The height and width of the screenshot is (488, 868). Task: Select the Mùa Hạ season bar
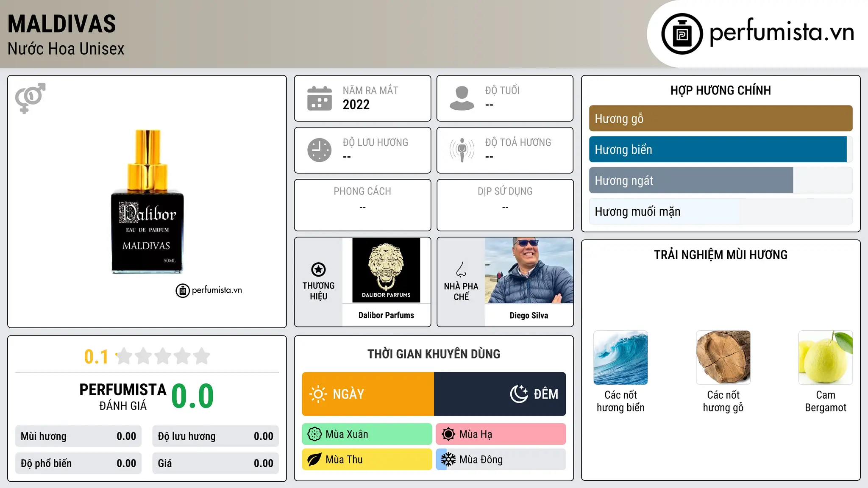[501, 434]
